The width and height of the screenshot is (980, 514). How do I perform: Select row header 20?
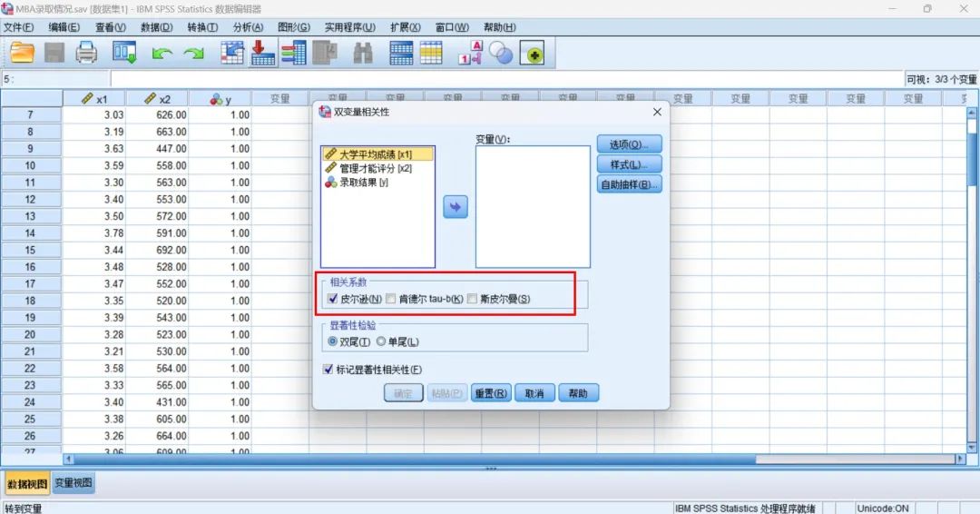30,334
